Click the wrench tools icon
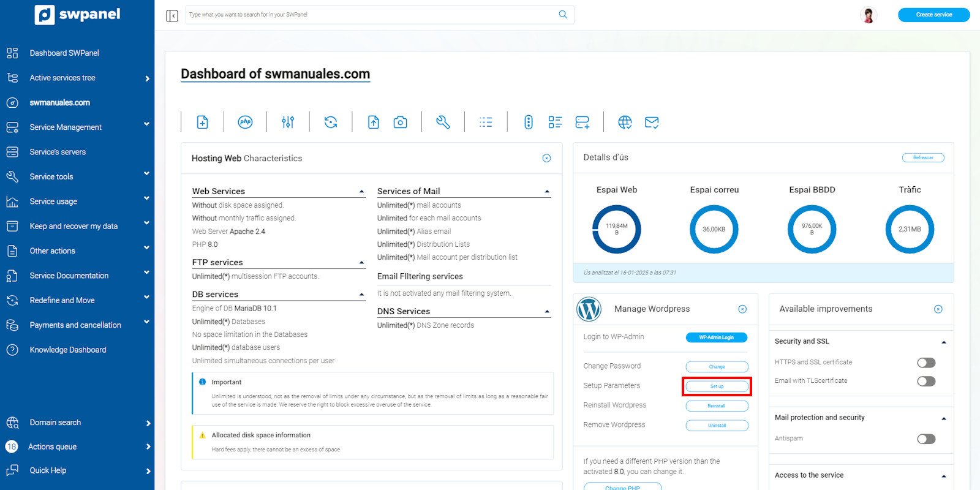This screenshot has height=490, width=980. pyautogui.click(x=443, y=122)
